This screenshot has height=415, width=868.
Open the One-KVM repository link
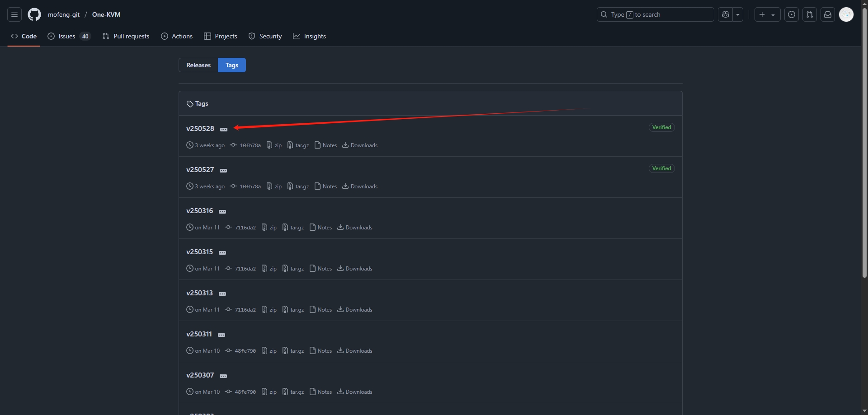[x=106, y=14]
